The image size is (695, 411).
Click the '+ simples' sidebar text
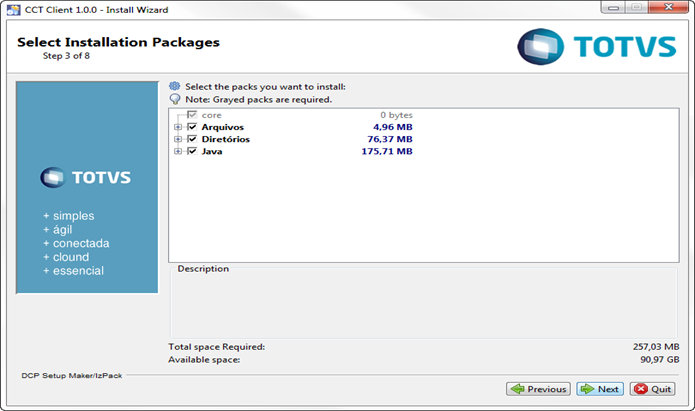click(x=69, y=216)
